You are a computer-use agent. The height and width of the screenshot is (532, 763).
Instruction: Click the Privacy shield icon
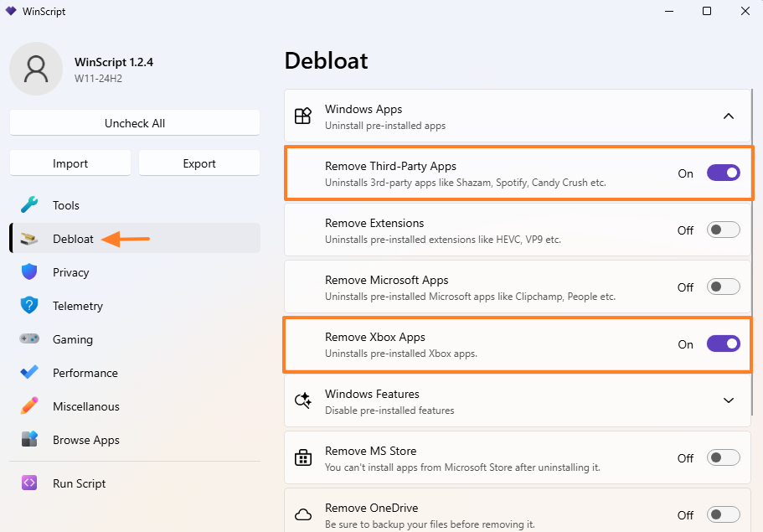(x=28, y=272)
